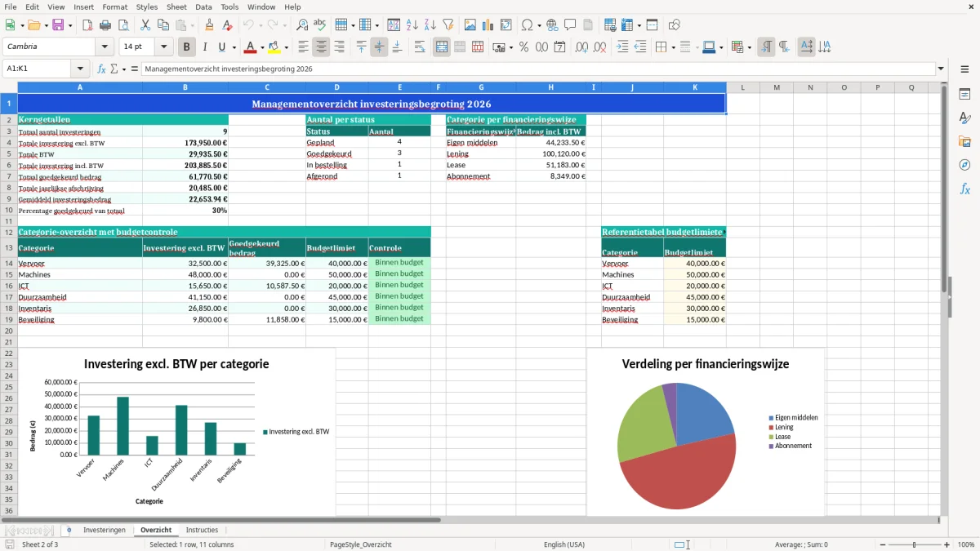Open the Data menu
This screenshot has height=551, width=980.
pos(203,7)
